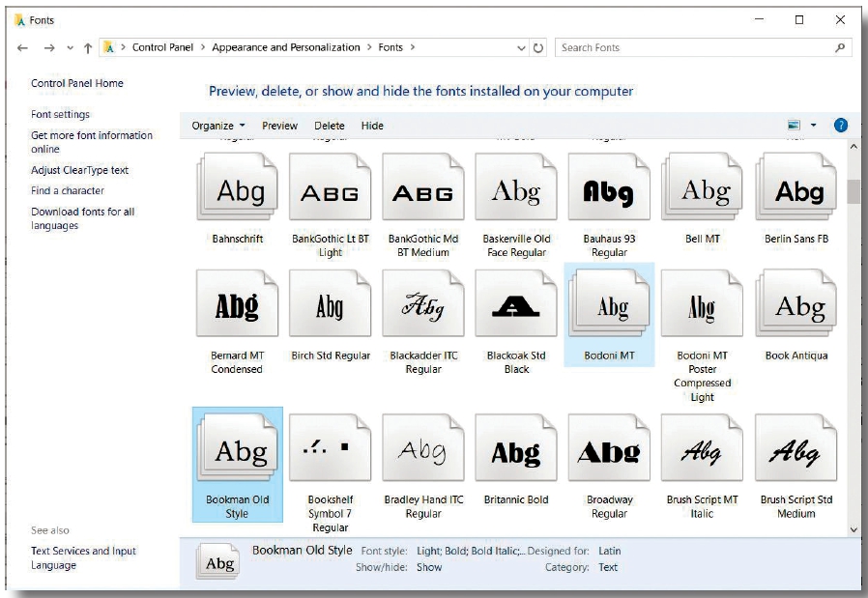The height and width of the screenshot is (598, 868).
Task: Go forward to next location
Action: (x=49, y=48)
